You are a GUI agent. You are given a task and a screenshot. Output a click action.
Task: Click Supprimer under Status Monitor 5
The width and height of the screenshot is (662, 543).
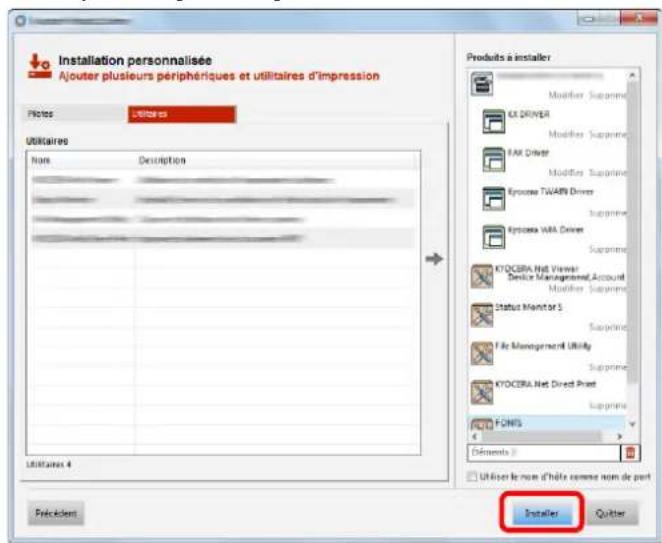click(608, 327)
